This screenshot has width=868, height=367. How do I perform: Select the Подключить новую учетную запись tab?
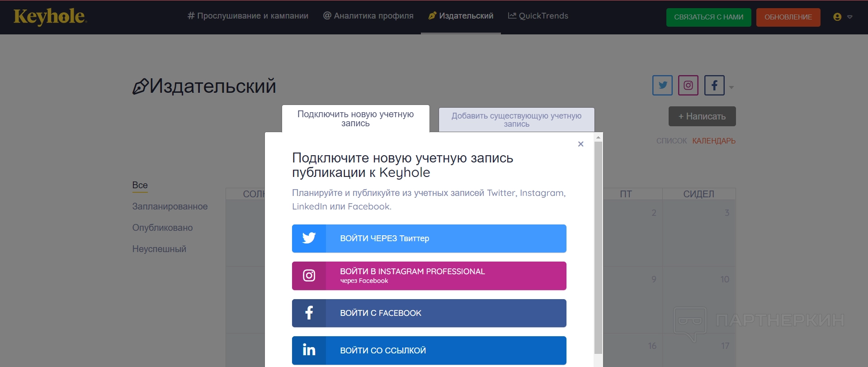click(x=356, y=119)
